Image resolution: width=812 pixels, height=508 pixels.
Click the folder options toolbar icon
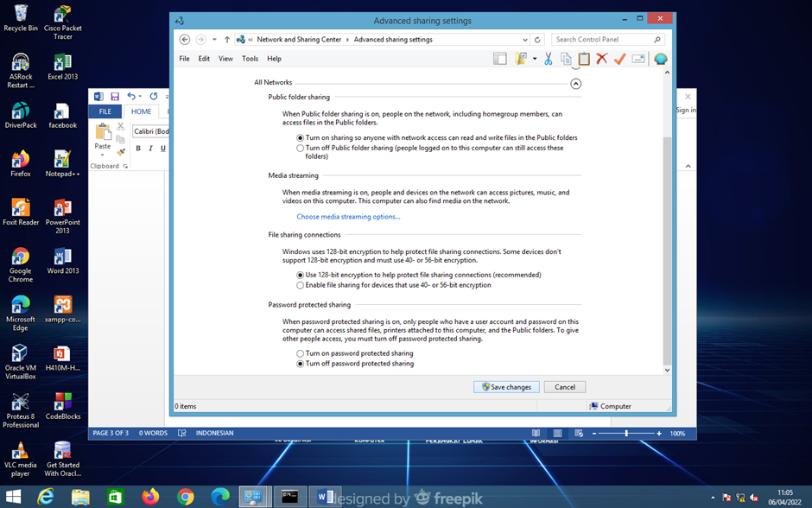click(521, 59)
